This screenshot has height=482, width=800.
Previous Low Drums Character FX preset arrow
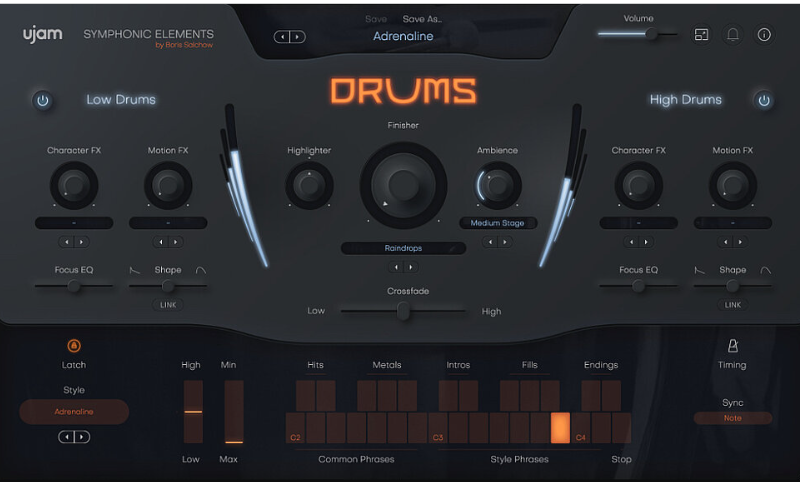pos(67,242)
